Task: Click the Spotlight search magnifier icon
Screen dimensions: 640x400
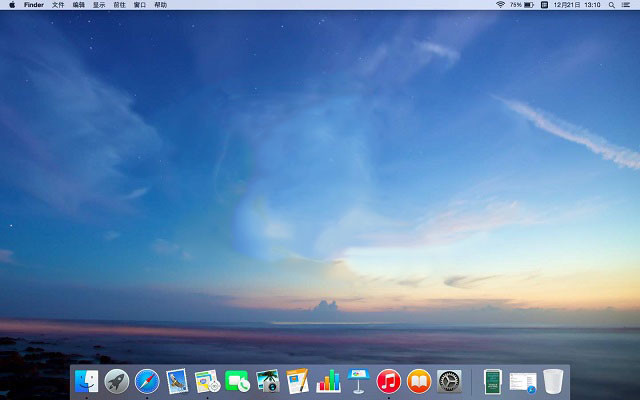Action: tap(613, 5)
